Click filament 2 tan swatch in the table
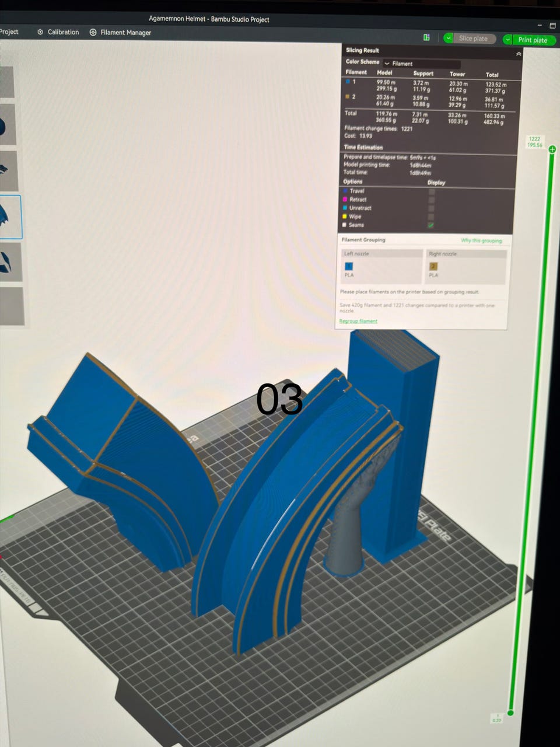Screen dimensions: 560x747 (348, 96)
